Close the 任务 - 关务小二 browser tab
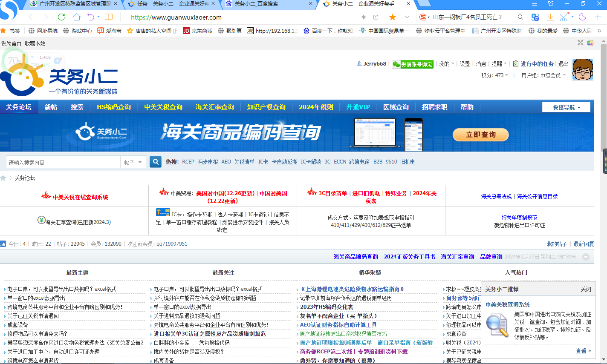This screenshot has width=607, height=364. click(x=213, y=3)
